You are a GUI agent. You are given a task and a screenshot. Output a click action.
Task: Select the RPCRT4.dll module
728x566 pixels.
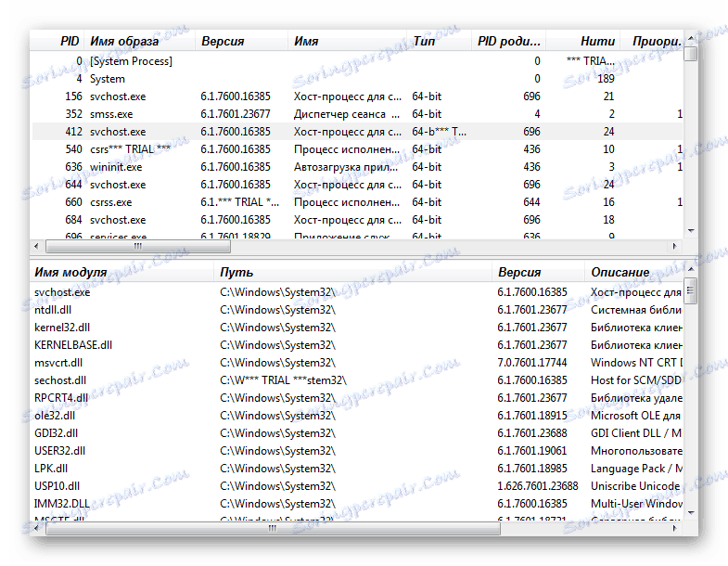click(356, 398)
